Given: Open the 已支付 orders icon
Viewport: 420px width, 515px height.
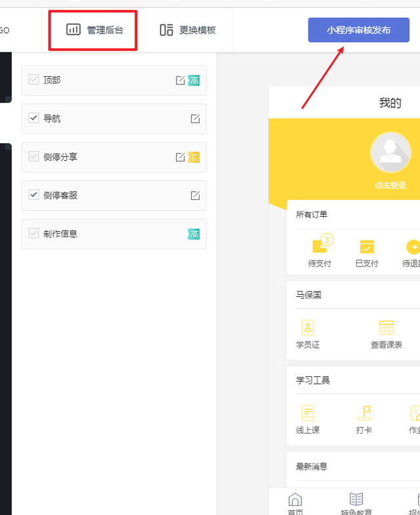Looking at the screenshot, I should click(x=367, y=246).
